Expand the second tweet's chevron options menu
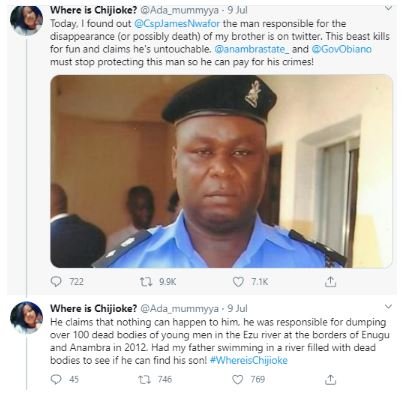This screenshot has height=396, width=403. pos(388,306)
